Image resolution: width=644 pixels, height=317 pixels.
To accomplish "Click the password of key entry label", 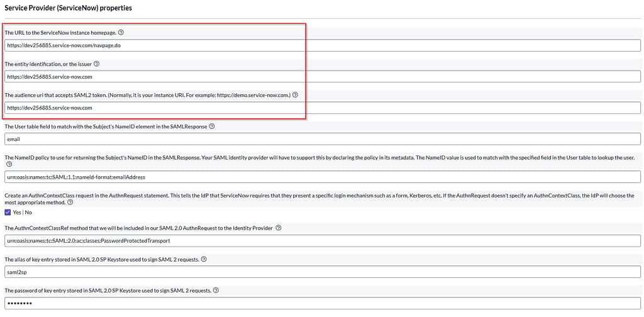I will pyautogui.click(x=108, y=291).
